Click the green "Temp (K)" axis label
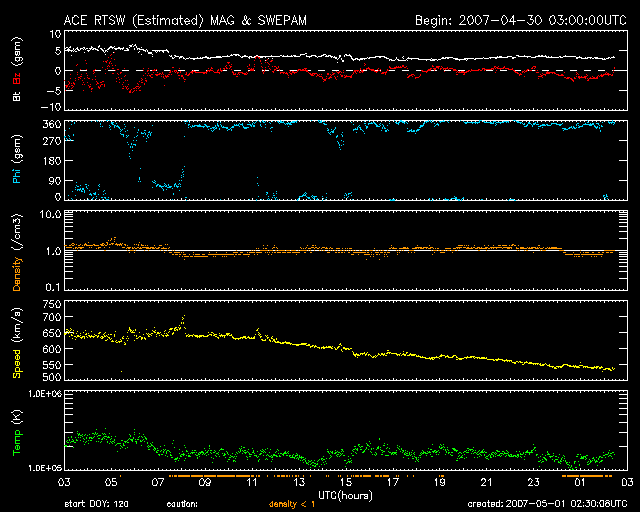Viewport: 640px width, 512px height. [17, 432]
